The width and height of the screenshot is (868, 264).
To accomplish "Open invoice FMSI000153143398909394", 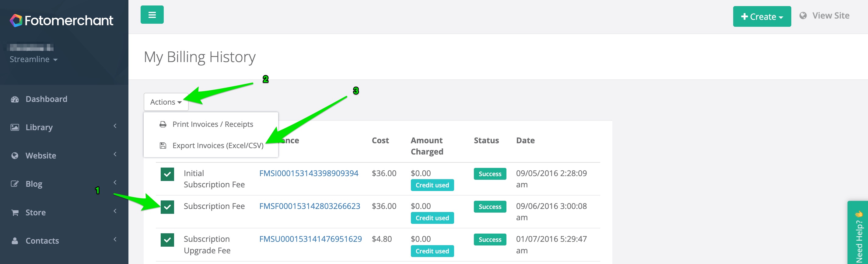I will click(x=309, y=173).
